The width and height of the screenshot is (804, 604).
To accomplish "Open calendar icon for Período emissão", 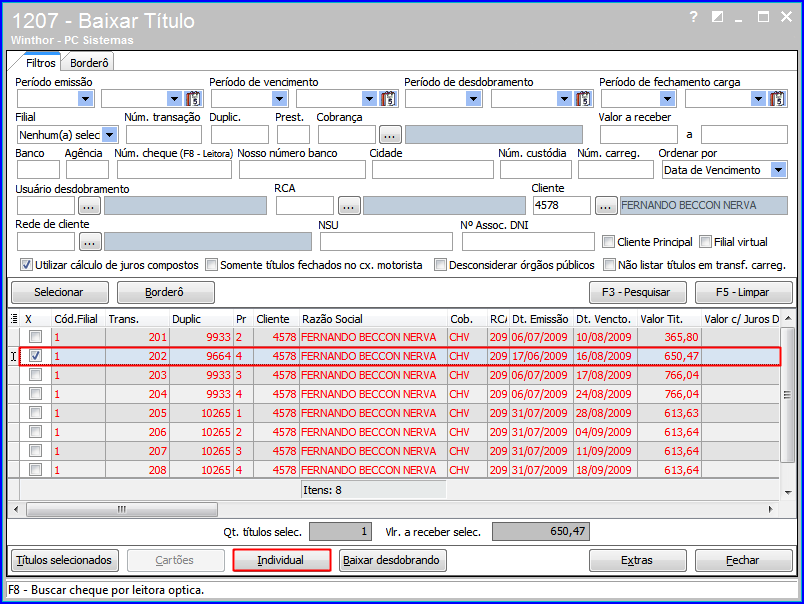I will coord(193,98).
